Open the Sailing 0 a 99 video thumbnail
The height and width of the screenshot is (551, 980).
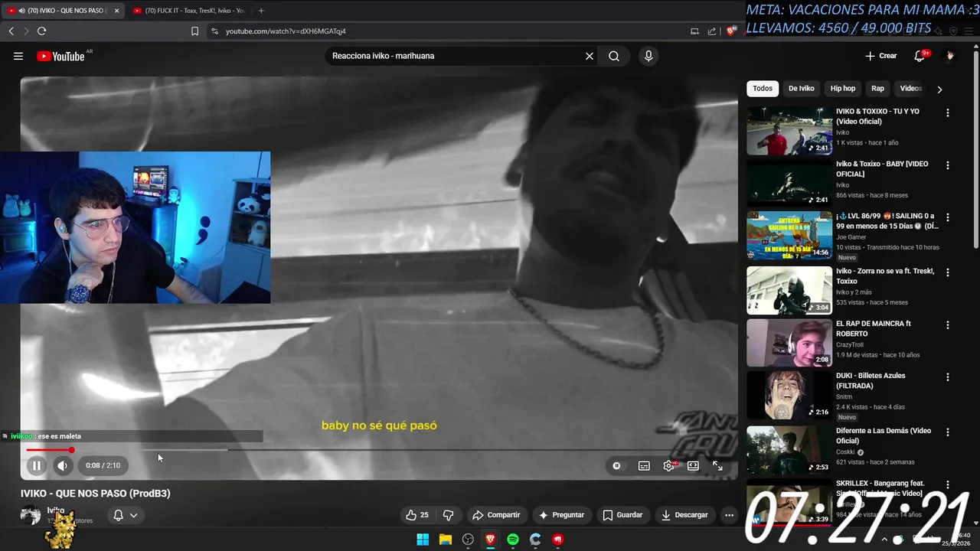coord(789,236)
